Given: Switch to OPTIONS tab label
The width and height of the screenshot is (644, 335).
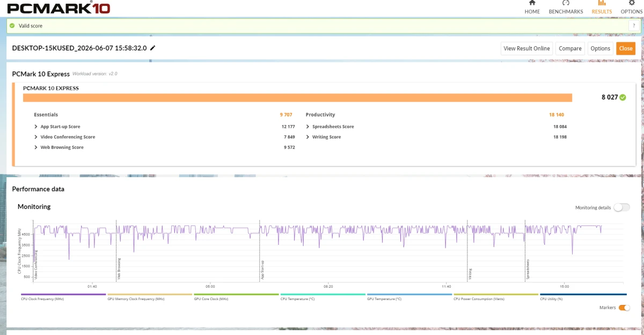Looking at the screenshot, I should tap(632, 11).
